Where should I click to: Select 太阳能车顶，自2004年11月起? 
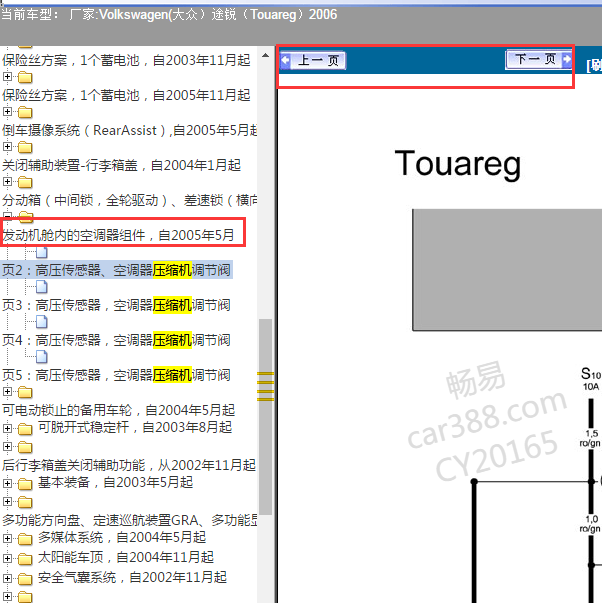click(x=126, y=557)
